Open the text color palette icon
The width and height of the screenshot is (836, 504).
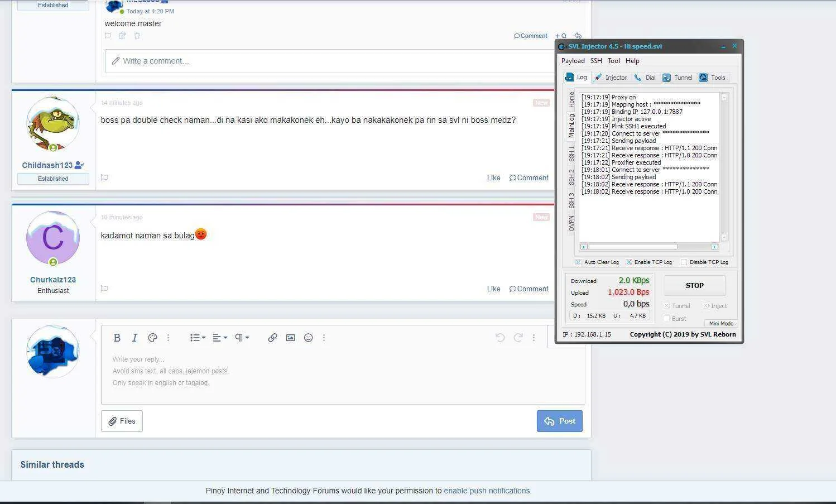coord(152,338)
